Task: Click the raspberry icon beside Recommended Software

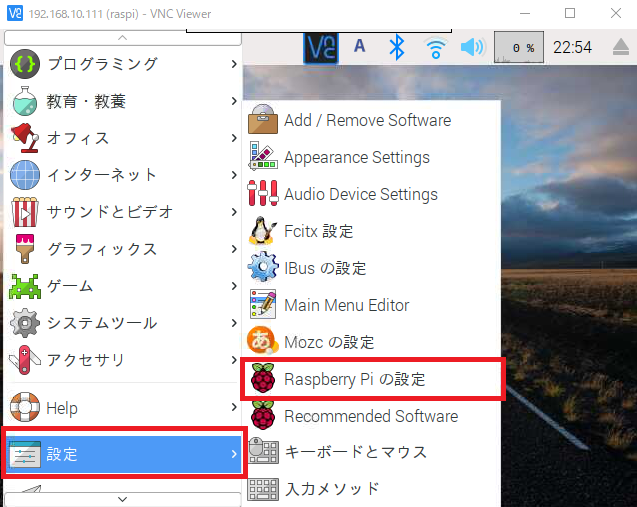Action: click(263, 415)
